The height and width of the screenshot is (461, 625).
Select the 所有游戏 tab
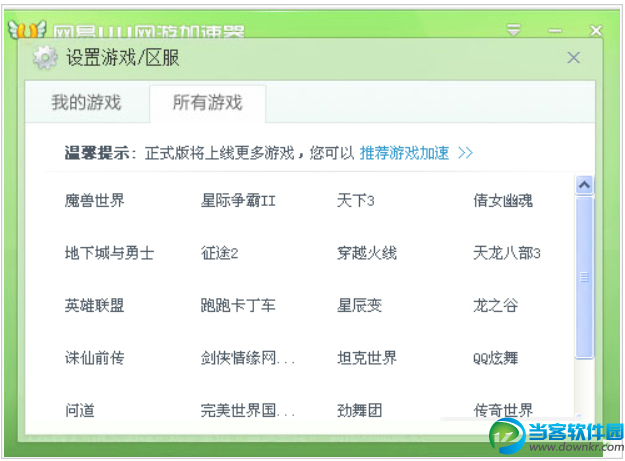tap(207, 102)
